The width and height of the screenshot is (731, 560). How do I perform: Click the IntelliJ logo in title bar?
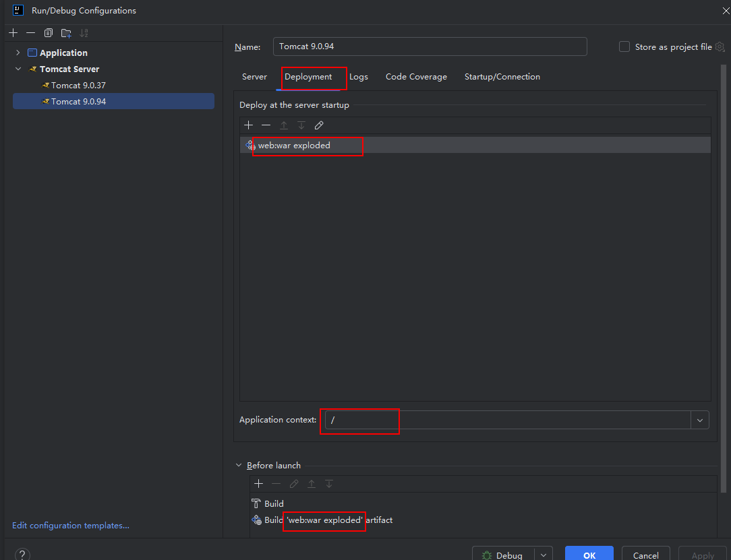pos(18,10)
